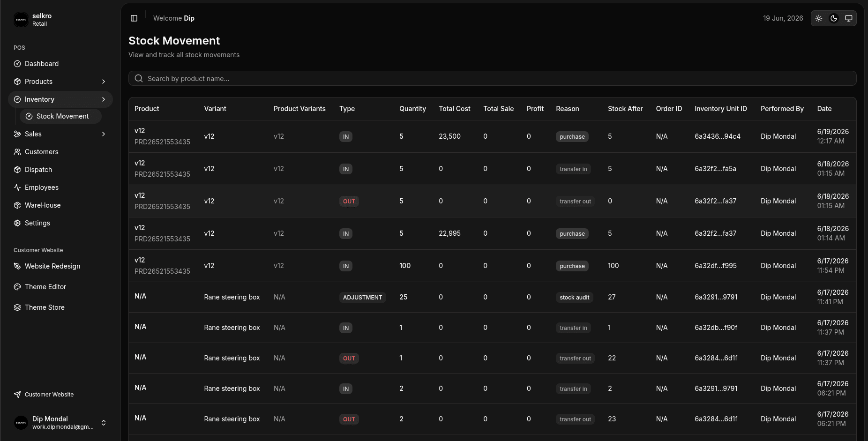The height and width of the screenshot is (441, 868).
Task: Navigate to WareHouse
Action: (x=60, y=205)
